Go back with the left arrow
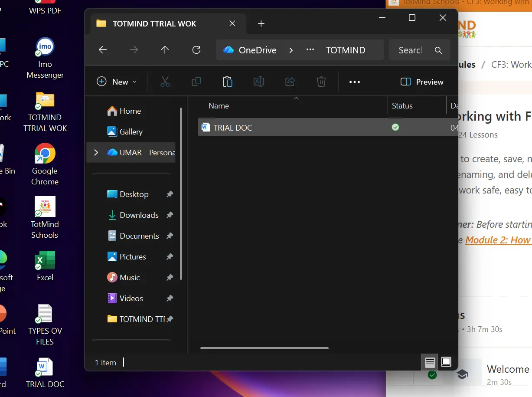The image size is (532, 397). pyautogui.click(x=103, y=50)
